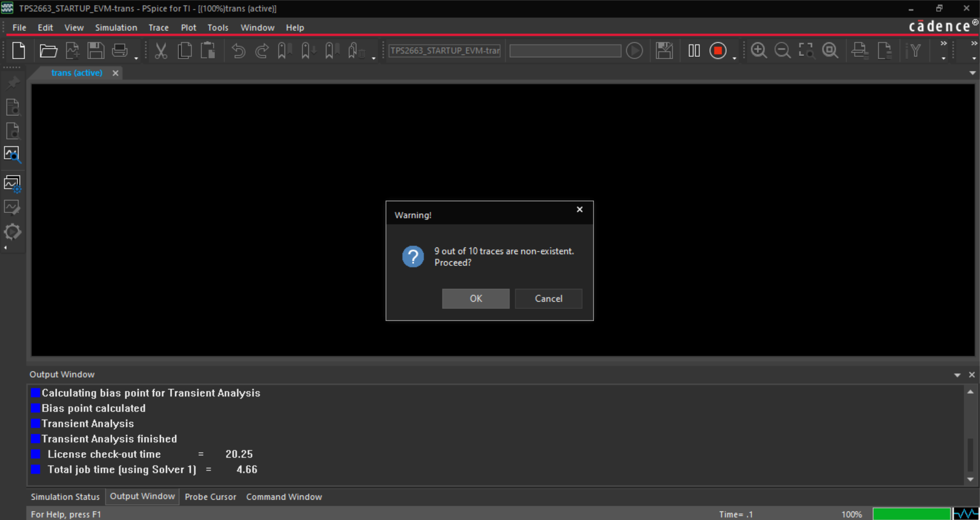Open the Trace menu
This screenshot has width=980, height=520.
[x=158, y=28]
